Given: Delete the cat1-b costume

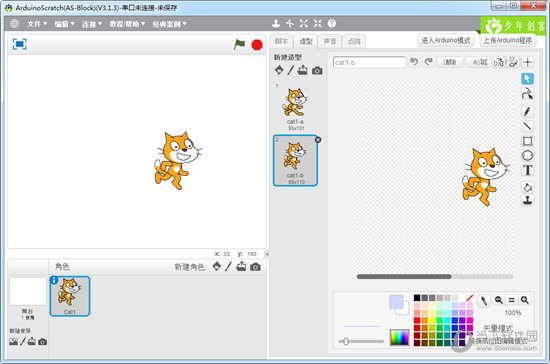Looking at the screenshot, I should pyautogui.click(x=318, y=140).
